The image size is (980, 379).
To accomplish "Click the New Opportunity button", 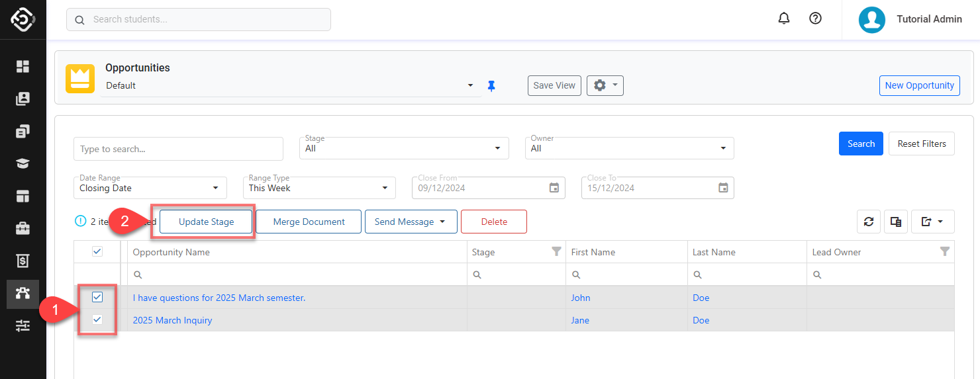I will click(x=919, y=85).
